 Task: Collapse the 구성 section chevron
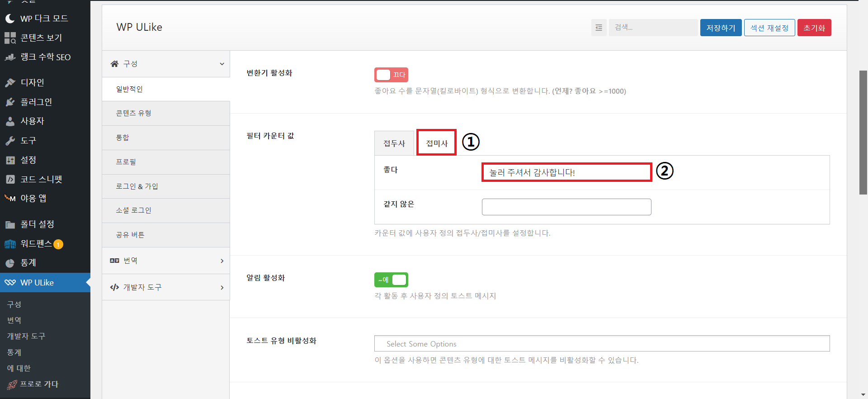(222, 64)
